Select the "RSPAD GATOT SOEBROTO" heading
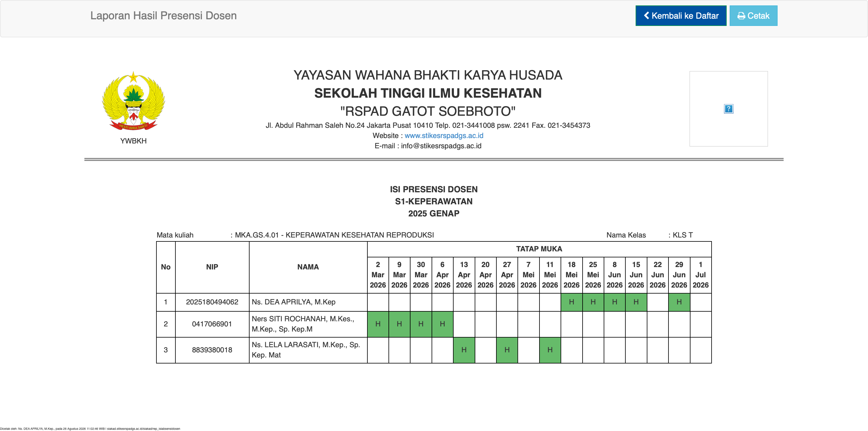This screenshot has height=431, width=868. 428,111
